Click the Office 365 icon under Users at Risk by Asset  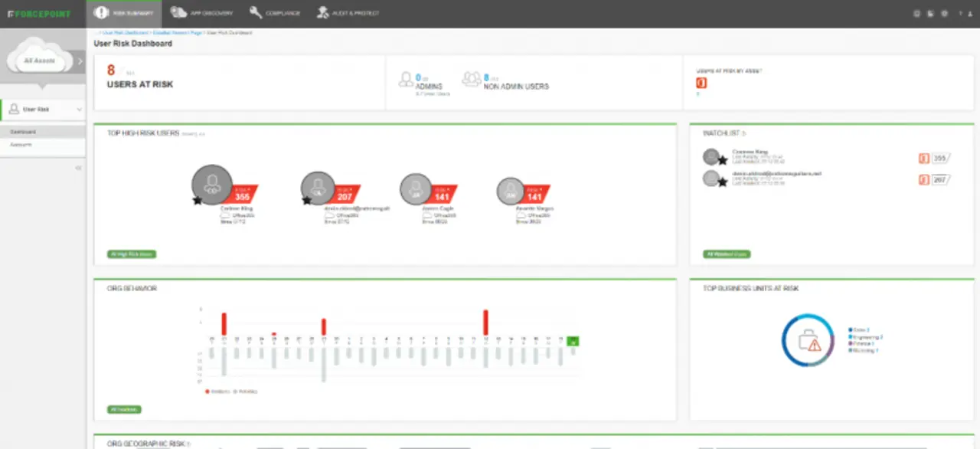(701, 83)
